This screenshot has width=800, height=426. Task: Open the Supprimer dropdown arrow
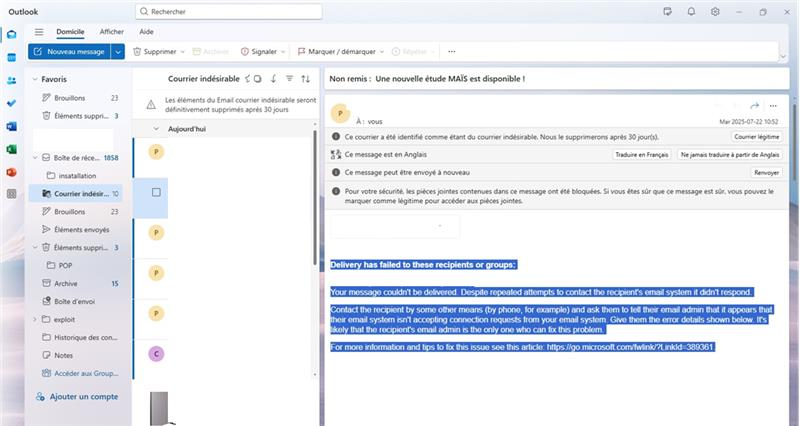pos(182,52)
